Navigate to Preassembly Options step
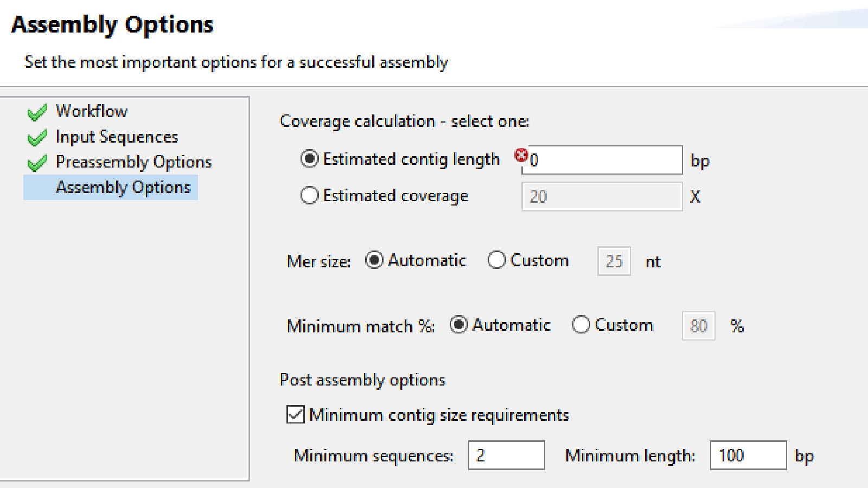 (133, 162)
